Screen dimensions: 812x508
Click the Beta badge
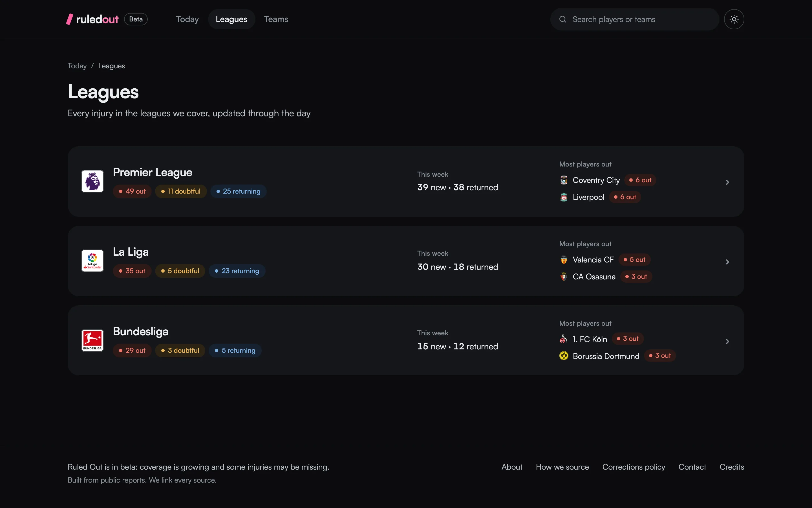[136, 19]
